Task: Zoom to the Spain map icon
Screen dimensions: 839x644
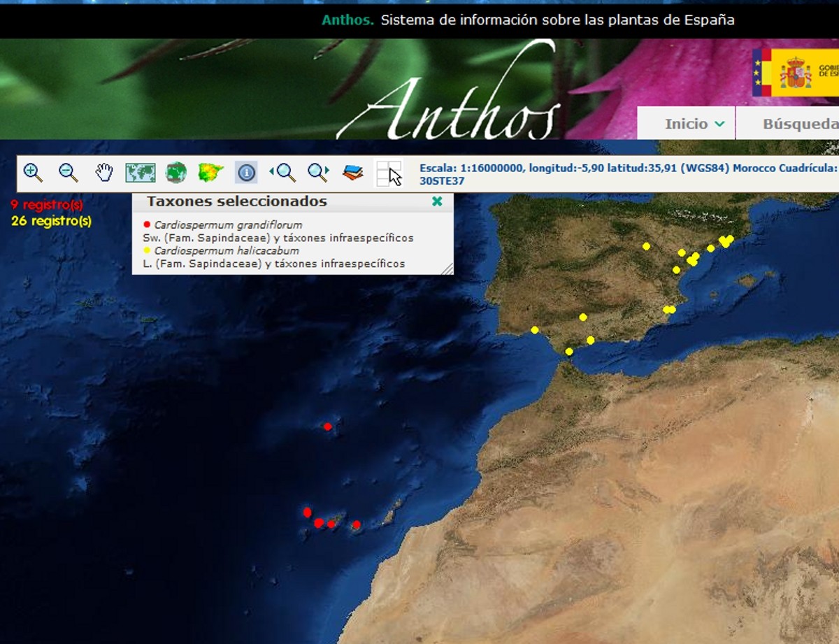Action: coord(210,172)
